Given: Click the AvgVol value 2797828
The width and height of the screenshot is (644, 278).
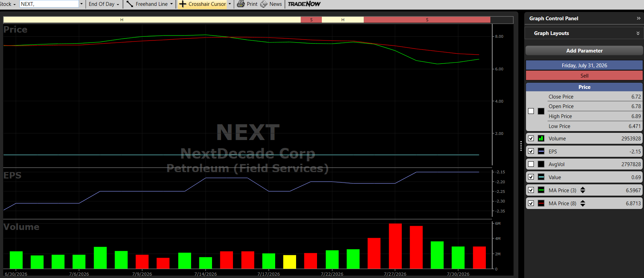Looking at the screenshot, I should (x=631, y=164).
